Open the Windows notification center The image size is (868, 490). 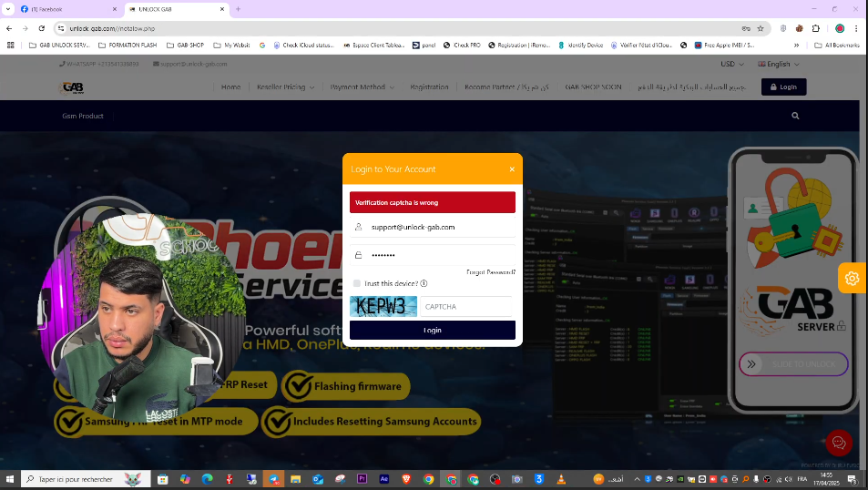[853, 479]
